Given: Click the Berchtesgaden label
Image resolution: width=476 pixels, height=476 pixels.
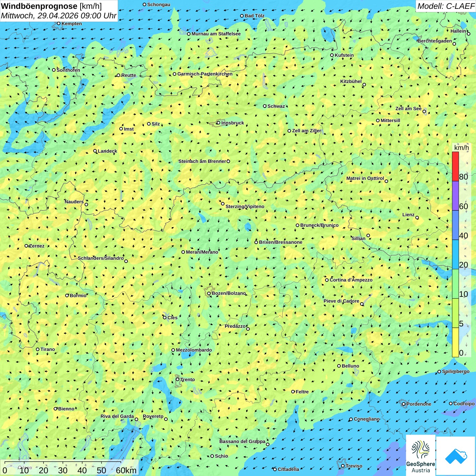Looking at the screenshot, I should [x=435, y=41].
